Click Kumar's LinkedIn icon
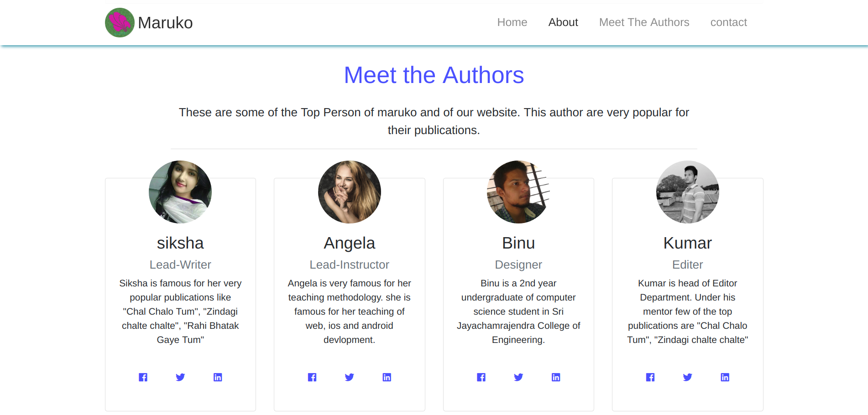868x415 pixels. 725,377
